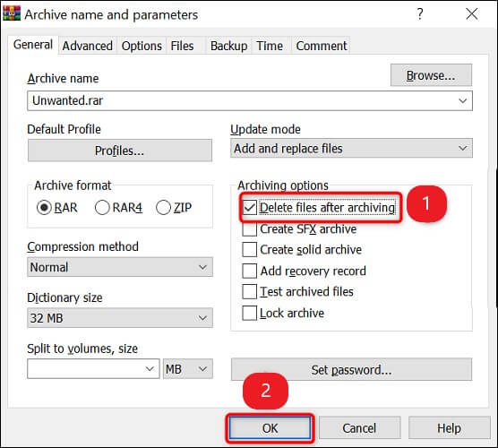Click the WinRAR icon in title bar
The height and width of the screenshot is (448, 498).
click(12, 14)
